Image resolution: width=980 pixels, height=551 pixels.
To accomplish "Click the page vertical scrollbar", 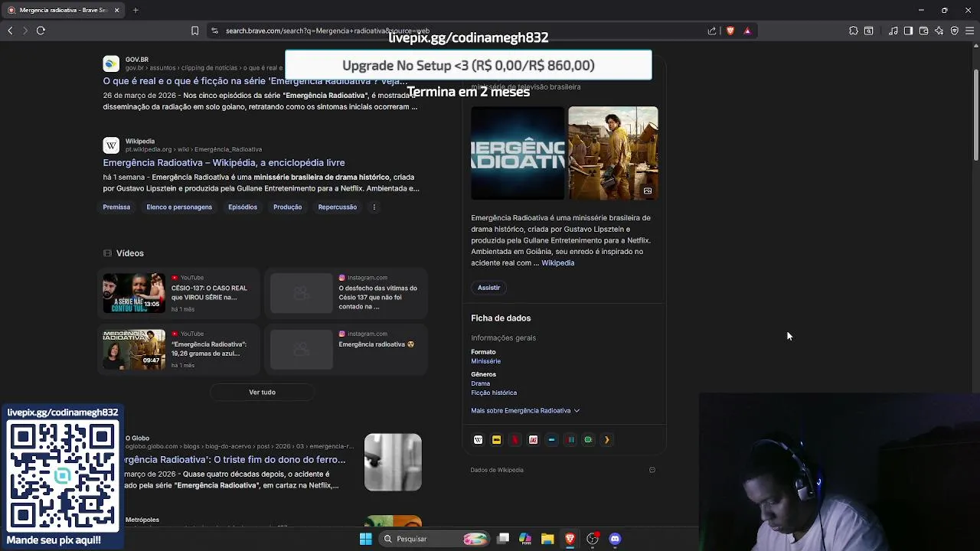I will click(975, 115).
